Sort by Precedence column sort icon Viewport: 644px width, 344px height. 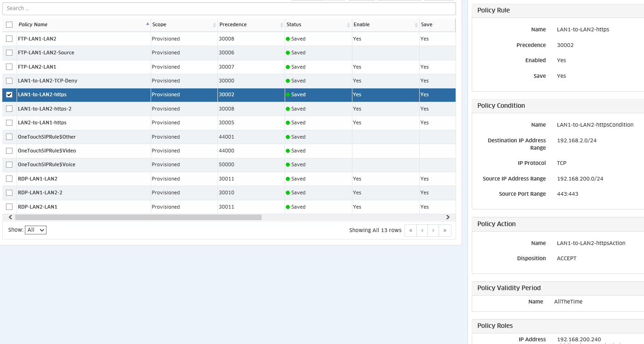click(x=281, y=25)
